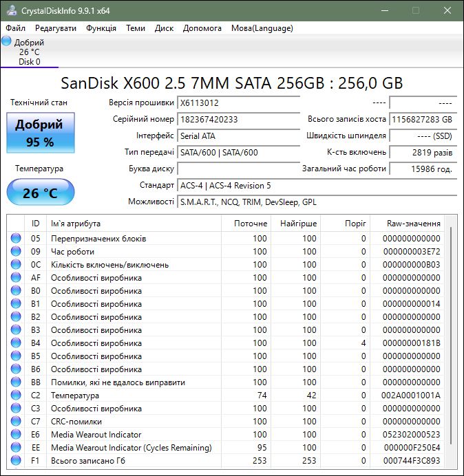Image resolution: width=464 pixels, height=476 pixels.
Task: Select the raw value 002A0001001A
Action: pos(410,396)
